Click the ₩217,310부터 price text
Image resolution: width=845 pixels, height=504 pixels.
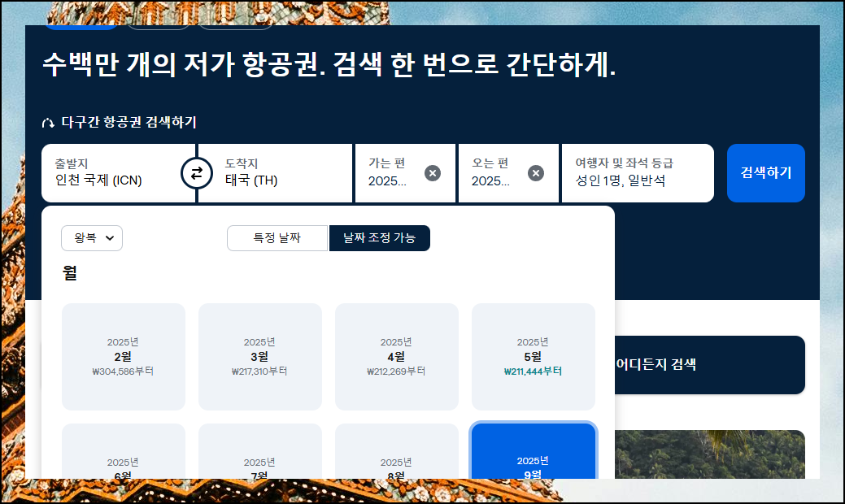(259, 371)
